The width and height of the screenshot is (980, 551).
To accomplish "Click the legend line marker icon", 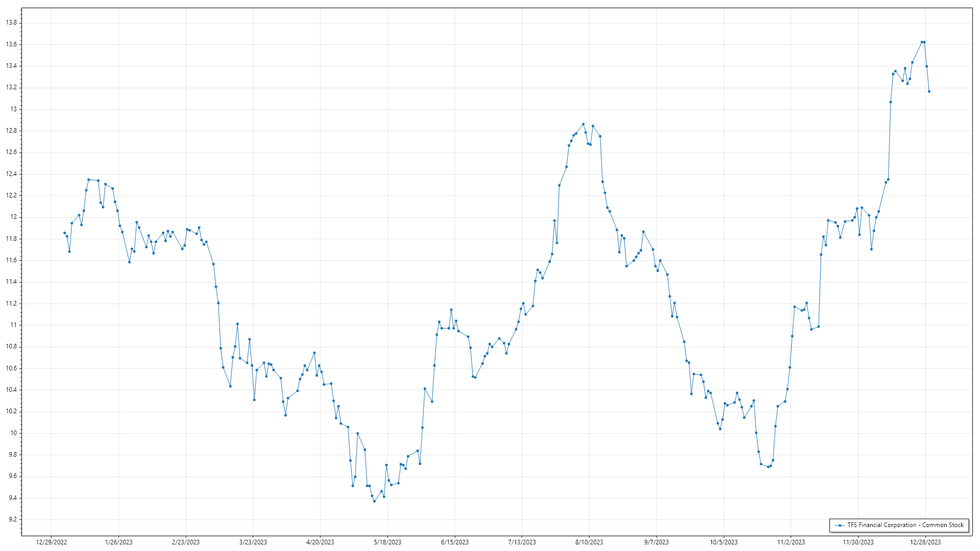I will [839, 525].
